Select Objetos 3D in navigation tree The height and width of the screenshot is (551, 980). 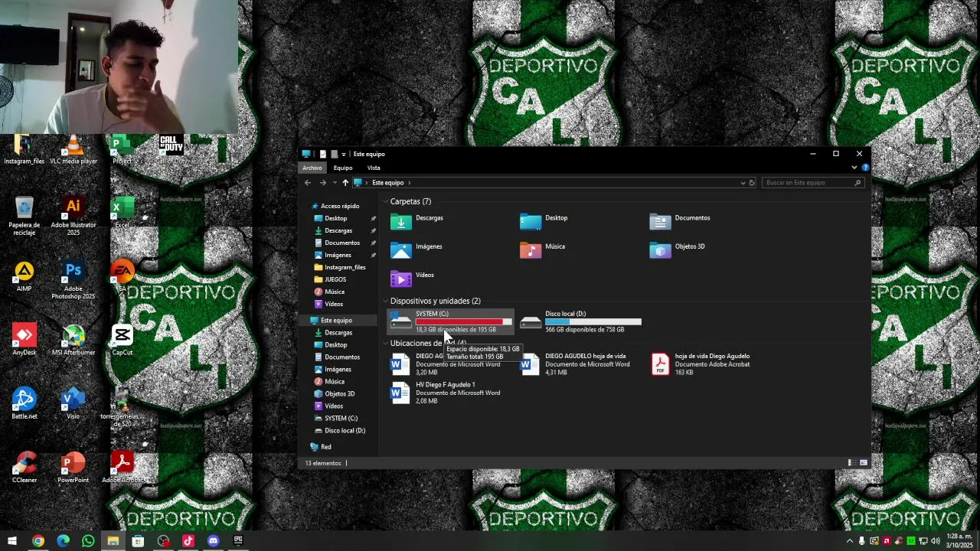[334, 394]
